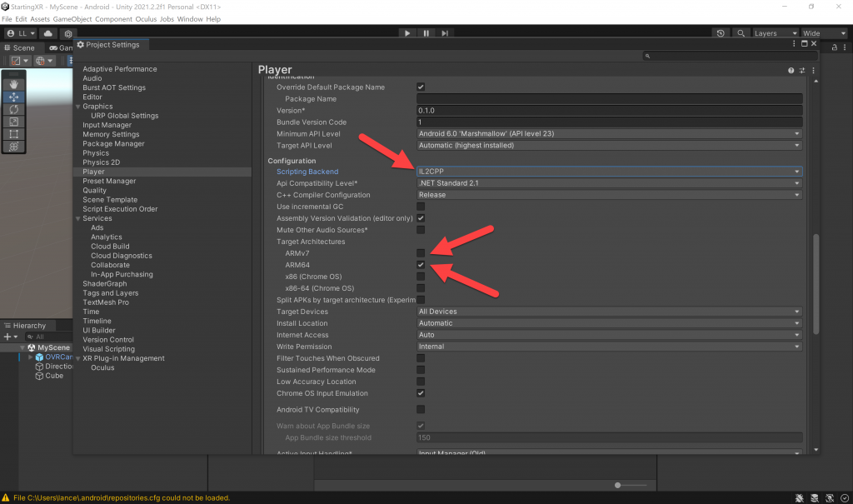
Task: Open the Undo History button
Action: pos(721,33)
